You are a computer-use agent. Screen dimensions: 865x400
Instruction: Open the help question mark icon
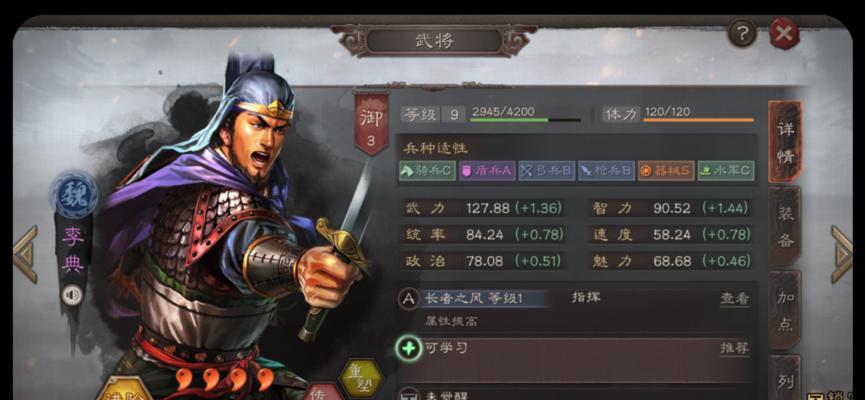(x=742, y=34)
